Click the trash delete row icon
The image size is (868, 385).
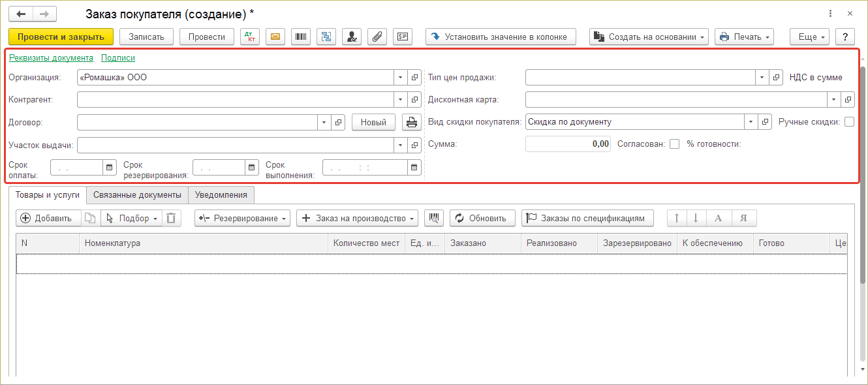(170, 218)
